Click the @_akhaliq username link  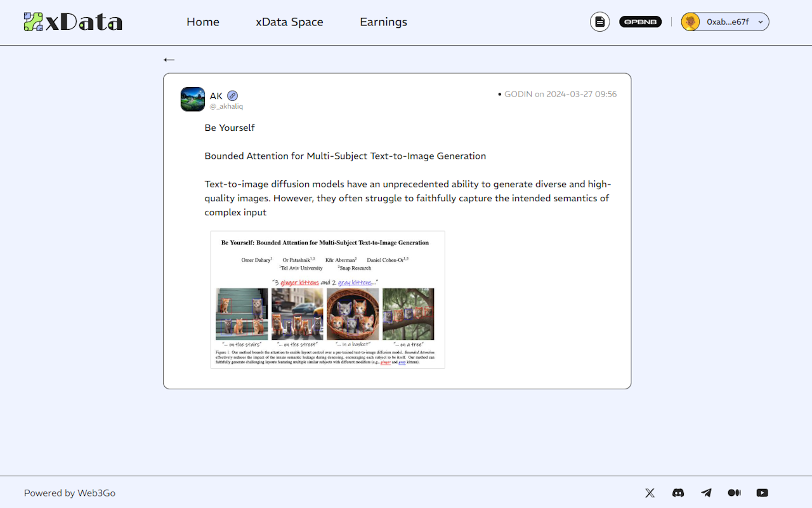(x=226, y=106)
